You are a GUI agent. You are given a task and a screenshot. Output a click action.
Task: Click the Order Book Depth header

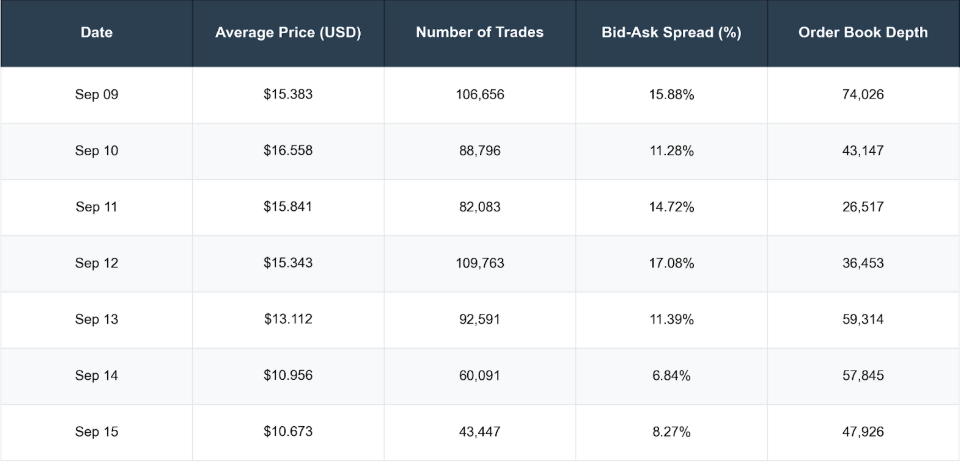(863, 32)
